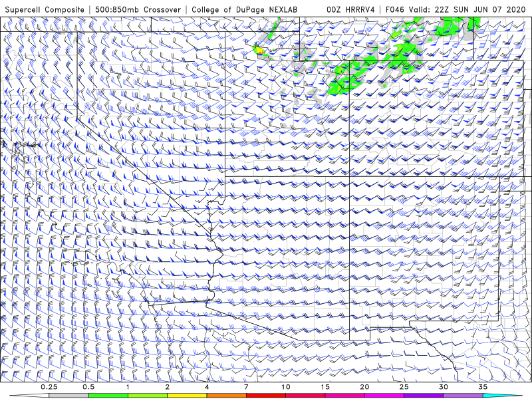Viewport: 532px width, 399px height.
Task: Select the magenta 20–25 color bar segment
Action: pyautogui.click(x=384, y=396)
